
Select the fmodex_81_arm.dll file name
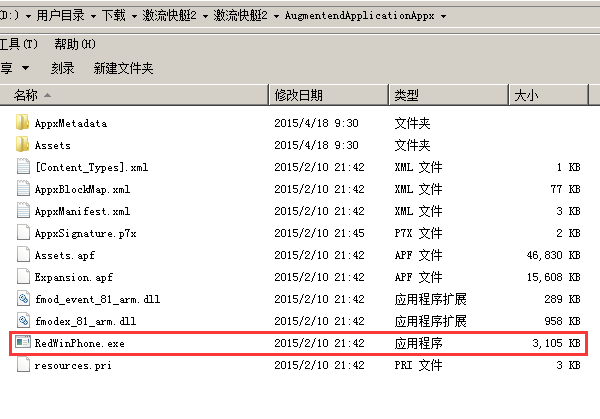(x=85, y=321)
